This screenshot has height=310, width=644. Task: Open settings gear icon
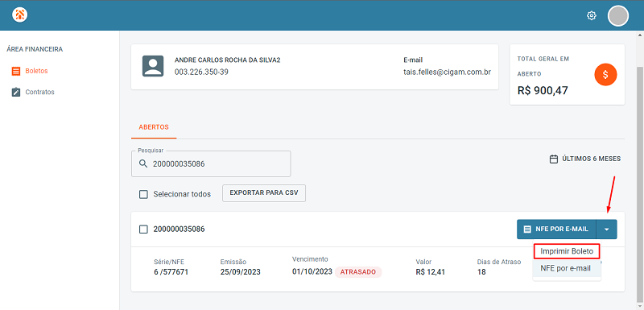coord(592,16)
